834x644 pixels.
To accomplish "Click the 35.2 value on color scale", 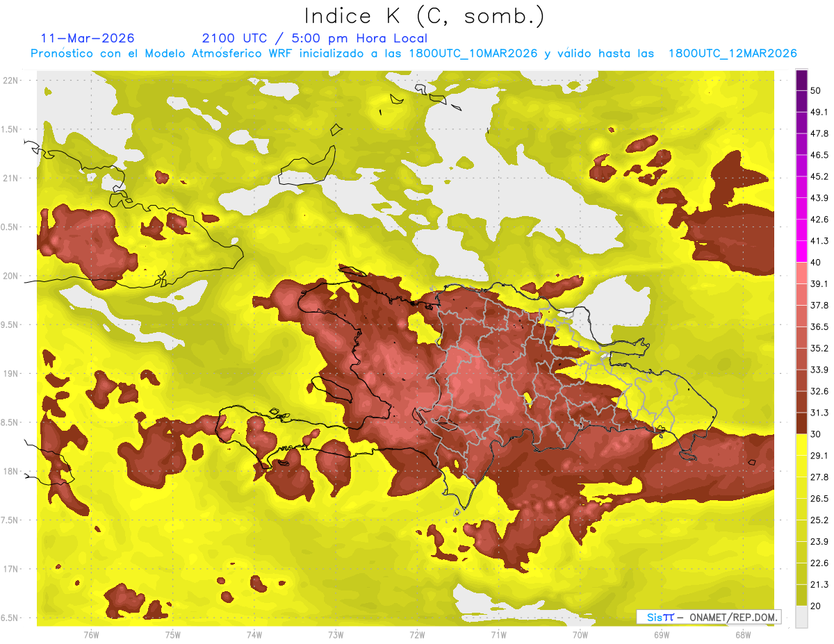I will point(819,348).
